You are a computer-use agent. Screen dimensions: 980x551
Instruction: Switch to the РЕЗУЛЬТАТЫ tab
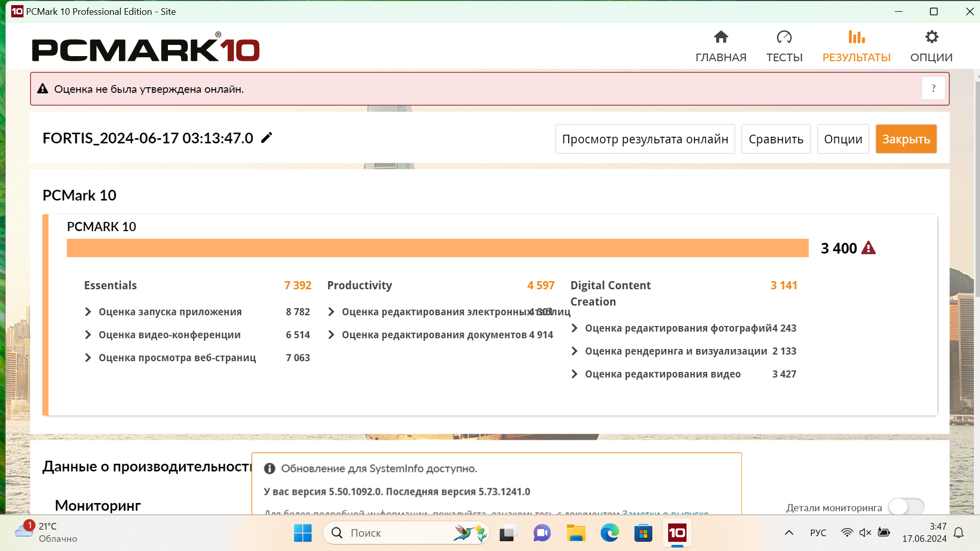point(856,46)
